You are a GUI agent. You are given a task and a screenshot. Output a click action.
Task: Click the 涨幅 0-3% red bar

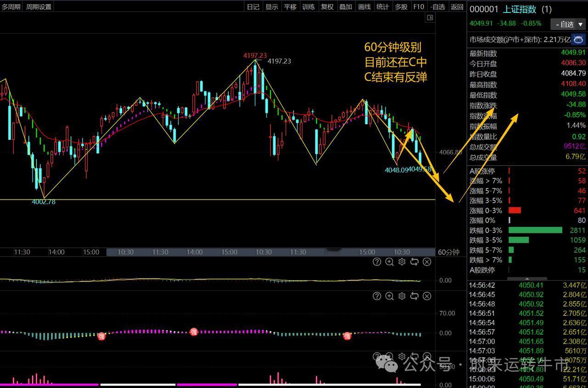(515, 211)
